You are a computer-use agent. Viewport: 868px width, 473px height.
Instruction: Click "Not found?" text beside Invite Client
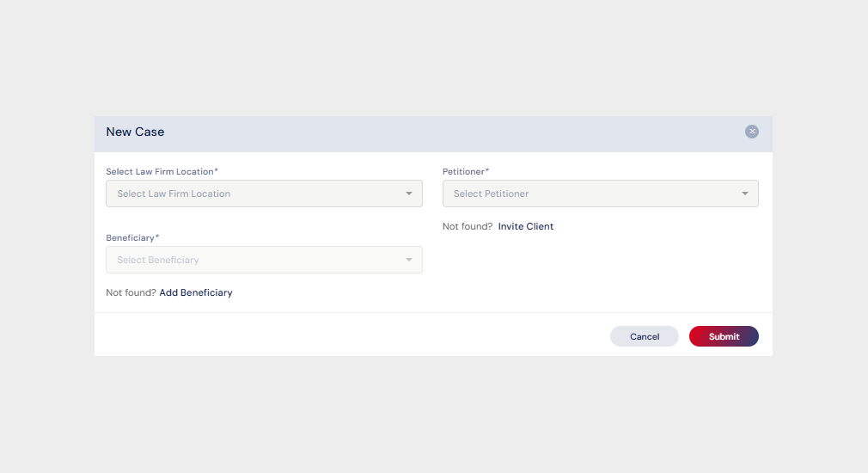click(467, 227)
